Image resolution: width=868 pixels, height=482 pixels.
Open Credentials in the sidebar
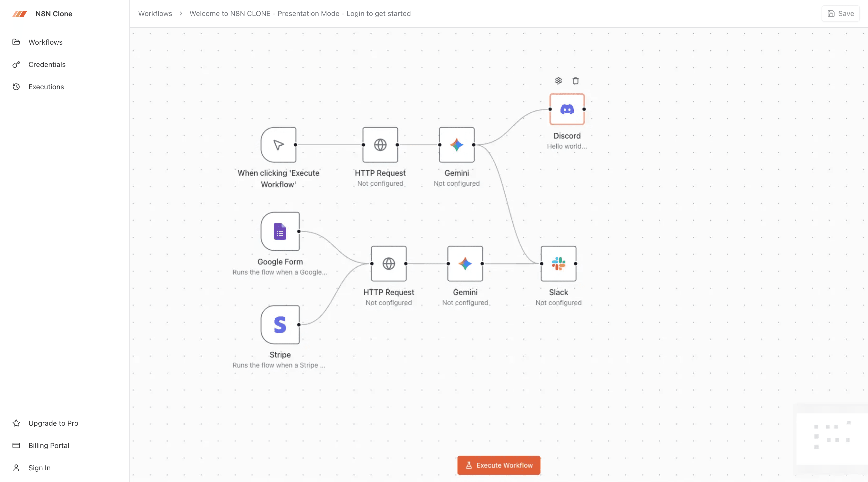(47, 64)
